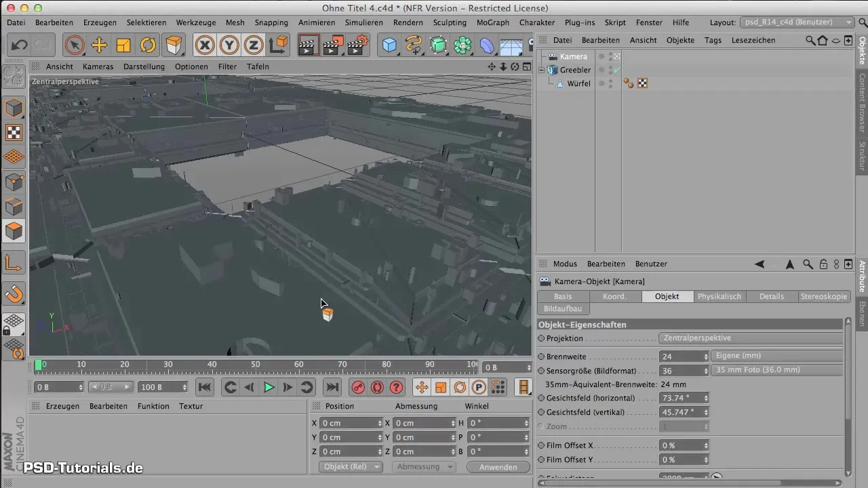
Task: Toggle Z axis lock
Action: (x=254, y=45)
